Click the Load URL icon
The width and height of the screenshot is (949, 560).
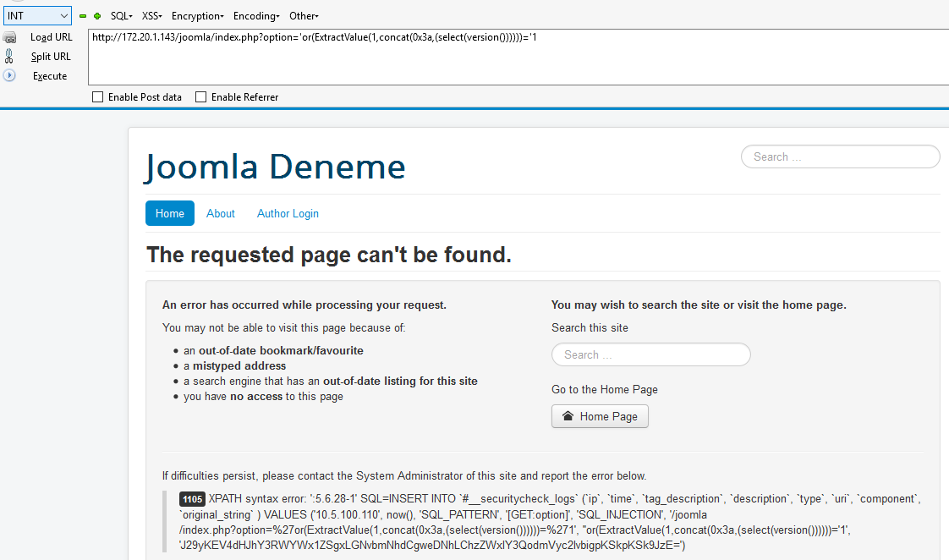9,37
